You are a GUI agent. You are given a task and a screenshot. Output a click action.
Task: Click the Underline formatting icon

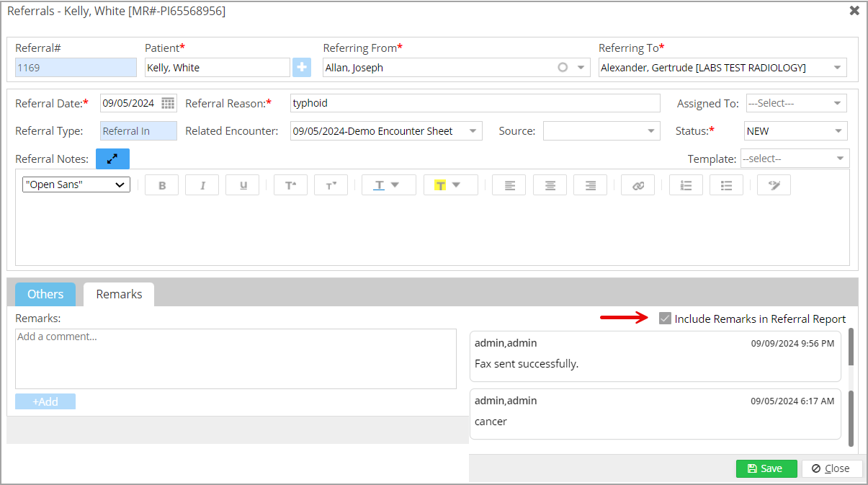[x=243, y=185]
